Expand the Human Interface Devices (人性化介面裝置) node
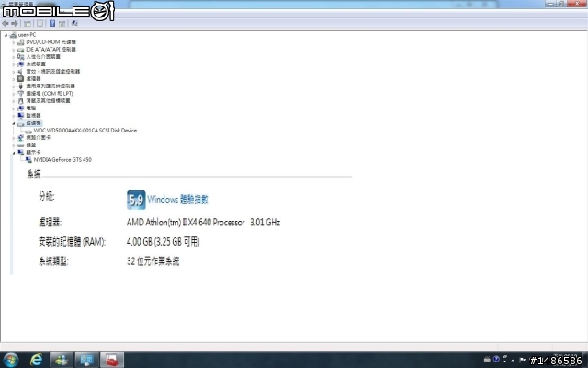This screenshot has height=368, width=588. tap(14, 57)
